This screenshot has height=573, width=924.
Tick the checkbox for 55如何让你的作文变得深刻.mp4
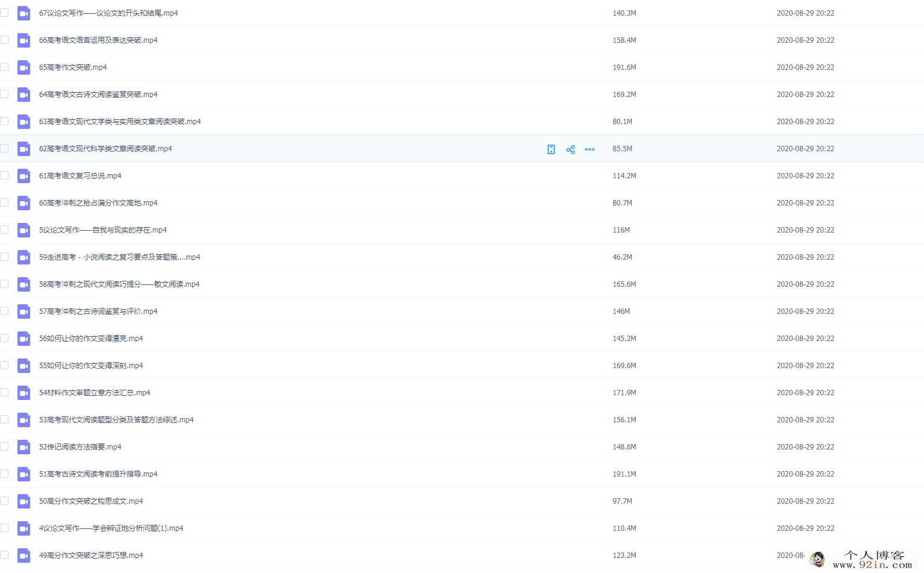pyautogui.click(x=4, y=365)
